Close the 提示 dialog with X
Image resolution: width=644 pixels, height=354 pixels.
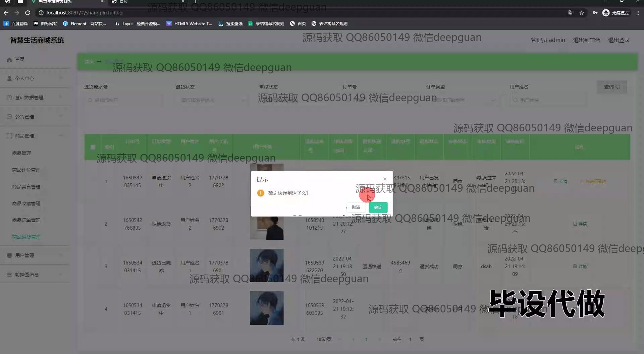385,179
